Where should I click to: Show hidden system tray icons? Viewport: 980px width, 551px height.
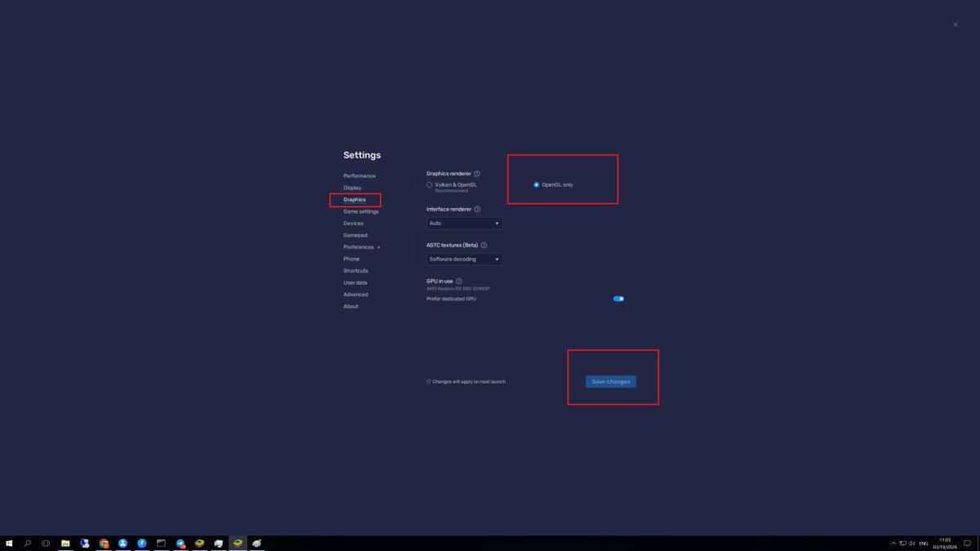pyautogui.click(x=893, y=543)
